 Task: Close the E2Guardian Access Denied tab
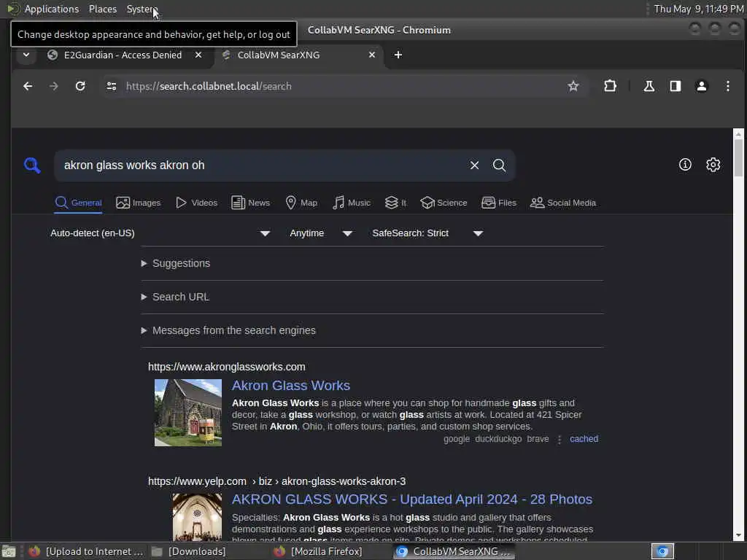[198, 55]
